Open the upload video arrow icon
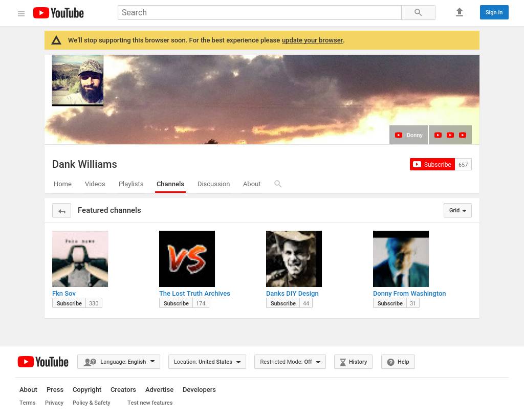The image size is (524, 420). [460, 12]
